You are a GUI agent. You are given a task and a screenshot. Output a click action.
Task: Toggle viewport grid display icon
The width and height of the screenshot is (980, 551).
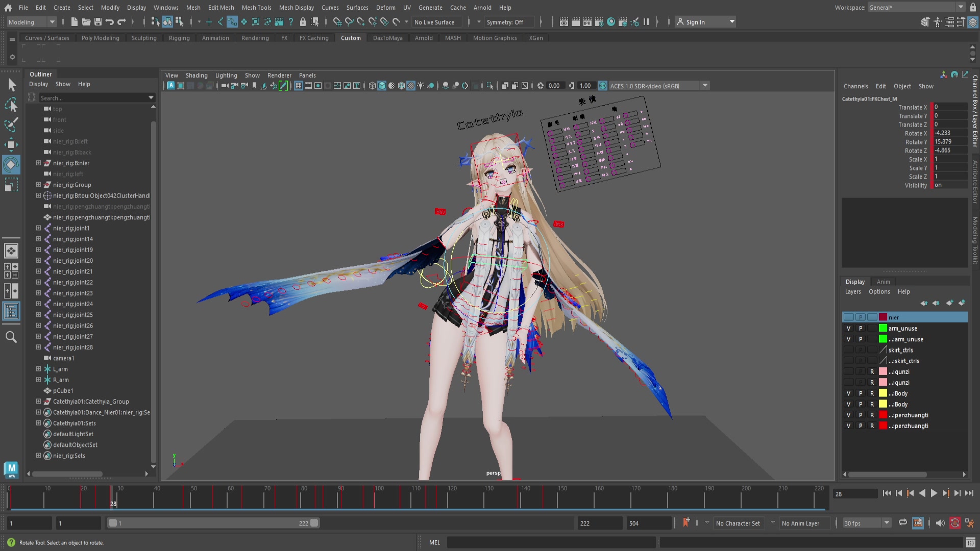[299, 86]
